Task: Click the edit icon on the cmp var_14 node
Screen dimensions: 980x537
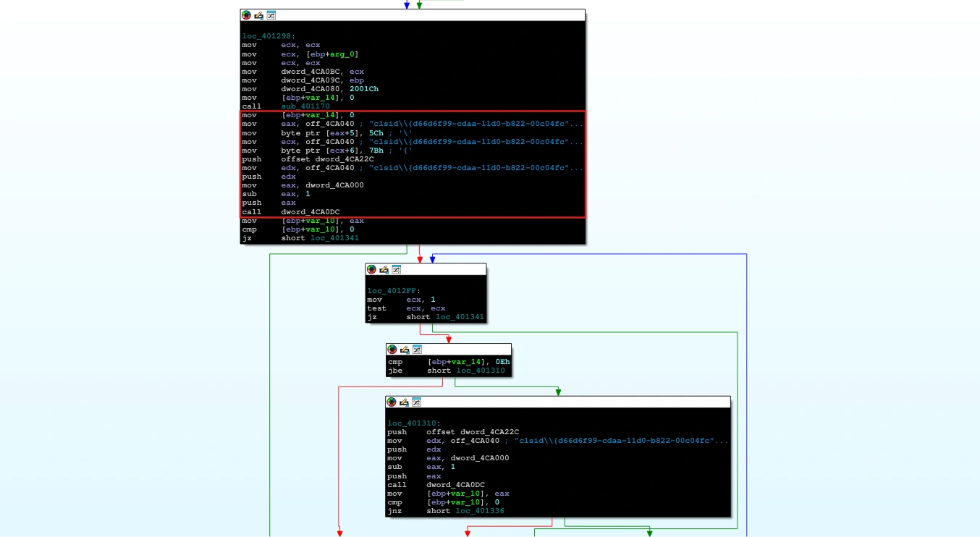Action: pyautogui.click(x=403, y=350)
